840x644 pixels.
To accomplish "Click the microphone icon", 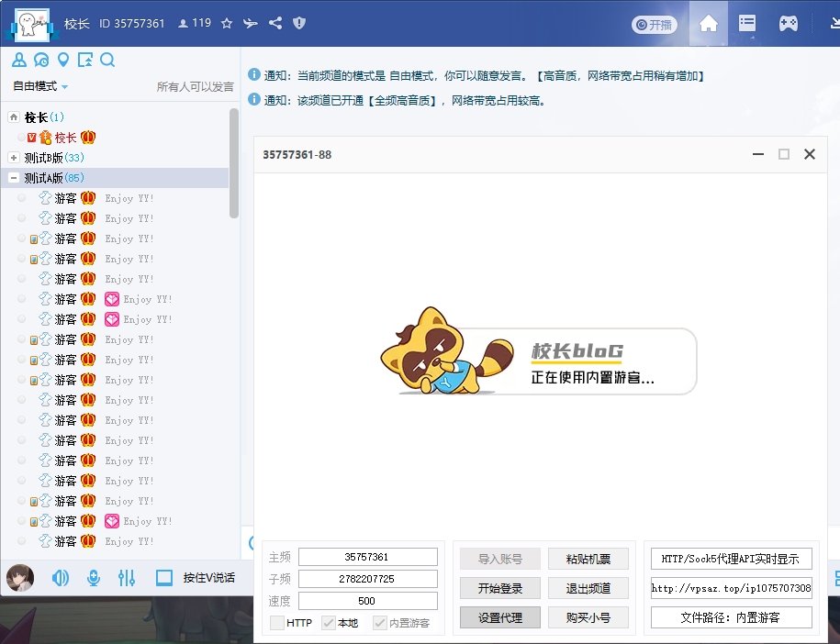I will click(x=93, y=578).
